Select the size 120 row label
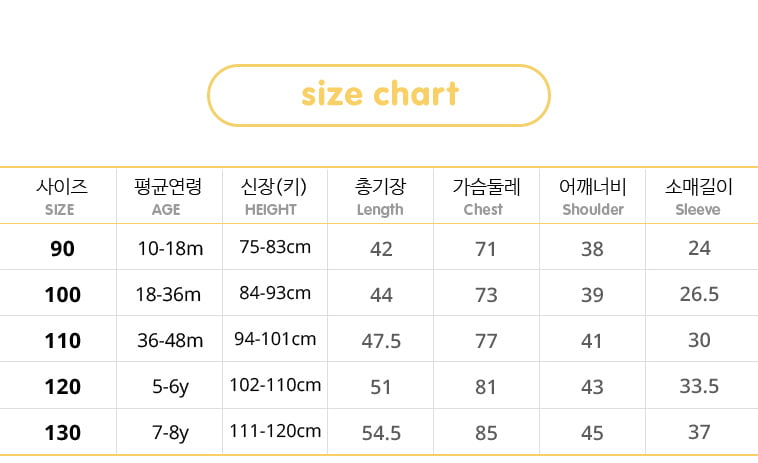 tap(62, 387)
